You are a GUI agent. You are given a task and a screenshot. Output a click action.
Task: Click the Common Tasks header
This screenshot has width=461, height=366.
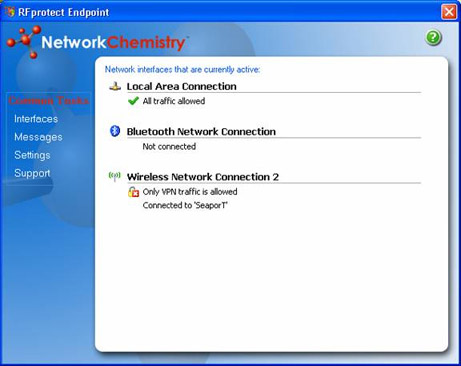tap(49, 100)
